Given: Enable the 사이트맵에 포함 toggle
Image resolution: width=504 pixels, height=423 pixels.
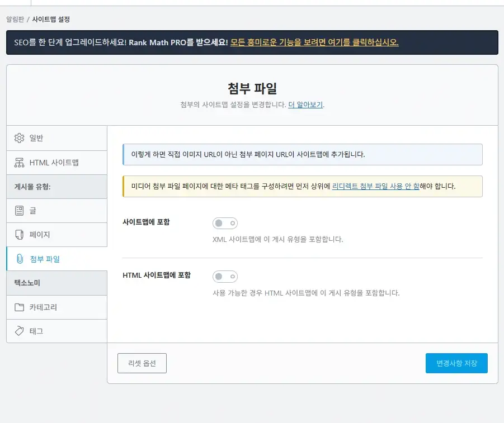Looking at the screenshot, I should 225,224.
